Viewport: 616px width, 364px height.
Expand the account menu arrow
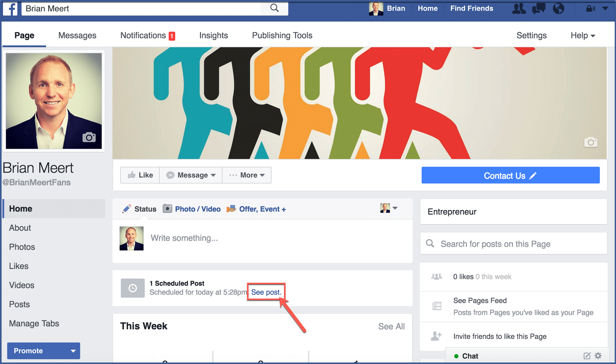(605, 8)
